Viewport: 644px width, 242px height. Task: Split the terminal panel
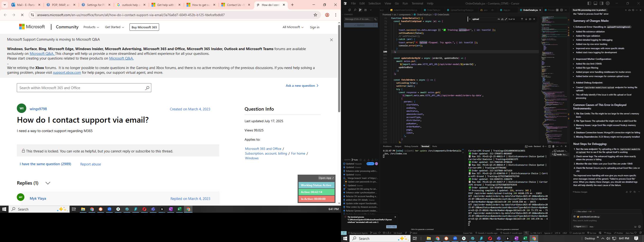[x=550, y=147]
